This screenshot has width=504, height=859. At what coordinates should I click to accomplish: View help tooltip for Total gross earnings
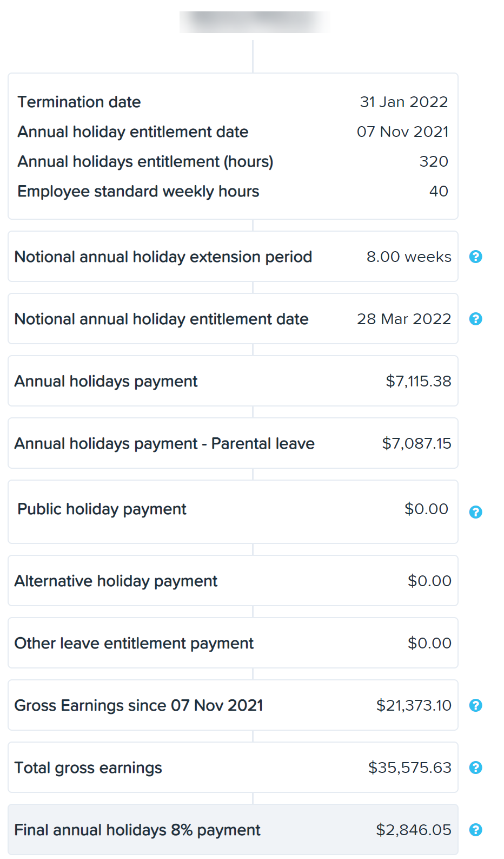tap(476, 768)
